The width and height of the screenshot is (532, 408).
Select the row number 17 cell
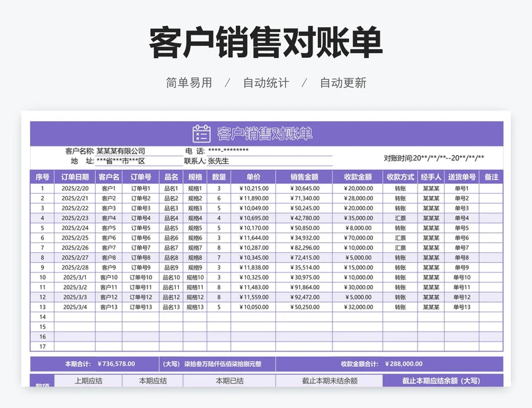[x=43, y=347]
